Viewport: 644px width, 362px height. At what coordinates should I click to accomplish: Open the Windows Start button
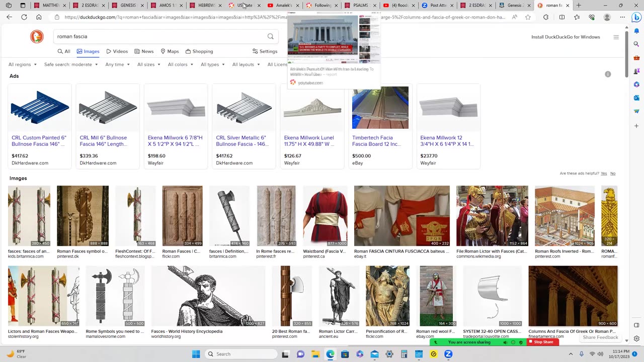pos(196,354)
